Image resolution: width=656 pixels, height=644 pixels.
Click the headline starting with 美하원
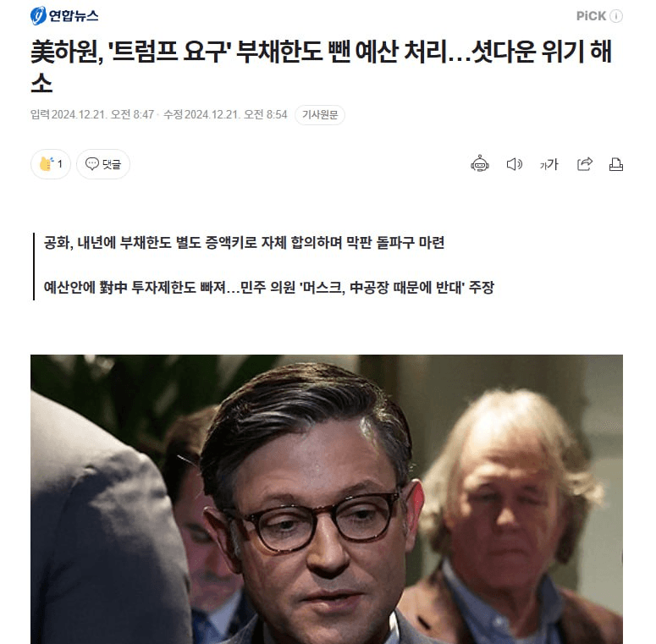(x=322, y=66)
